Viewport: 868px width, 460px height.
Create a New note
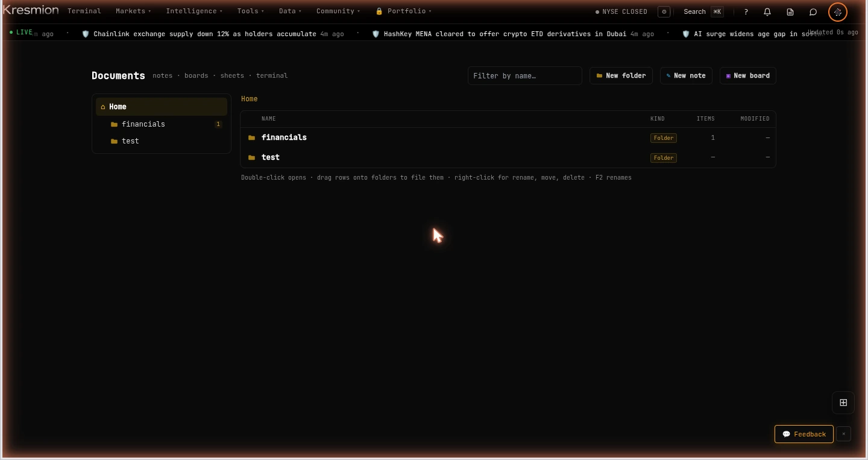(687, 75)
